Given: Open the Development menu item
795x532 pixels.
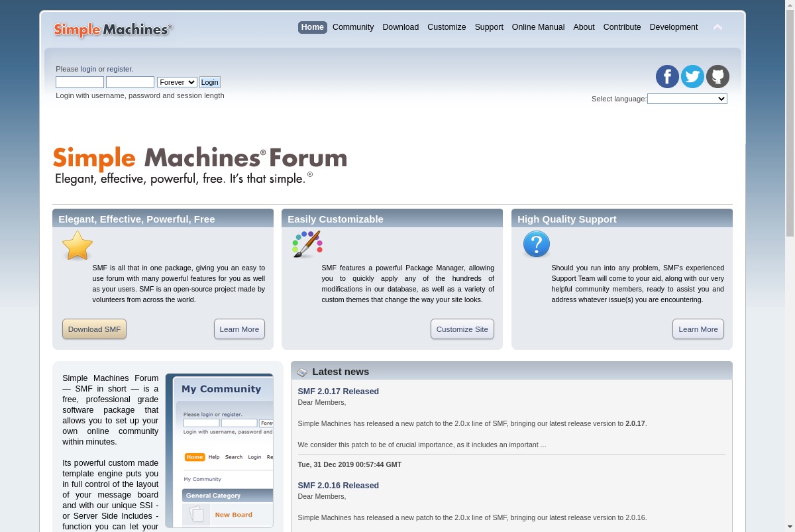Looking at the screenshot, I should tap(674, 27).
